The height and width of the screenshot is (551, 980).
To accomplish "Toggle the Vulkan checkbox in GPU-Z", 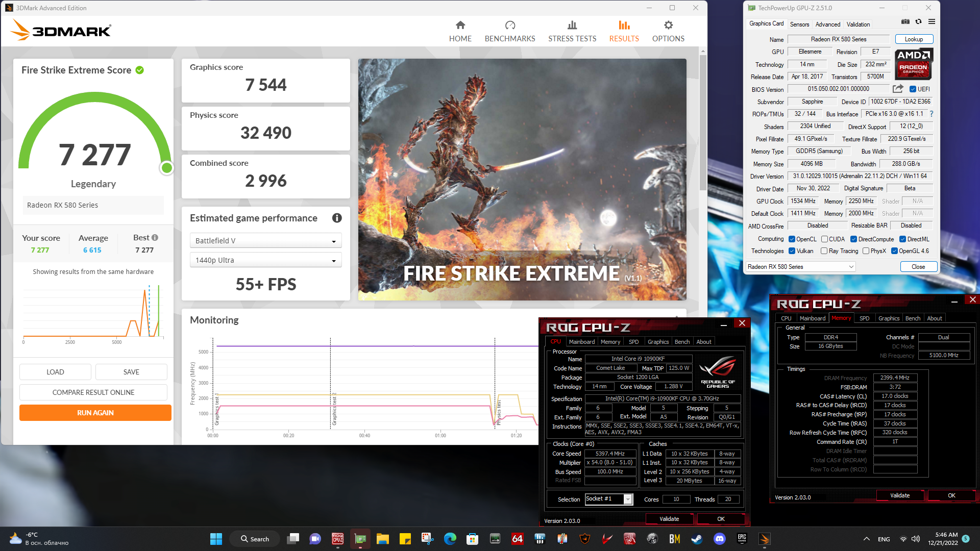I will [792, 251].
